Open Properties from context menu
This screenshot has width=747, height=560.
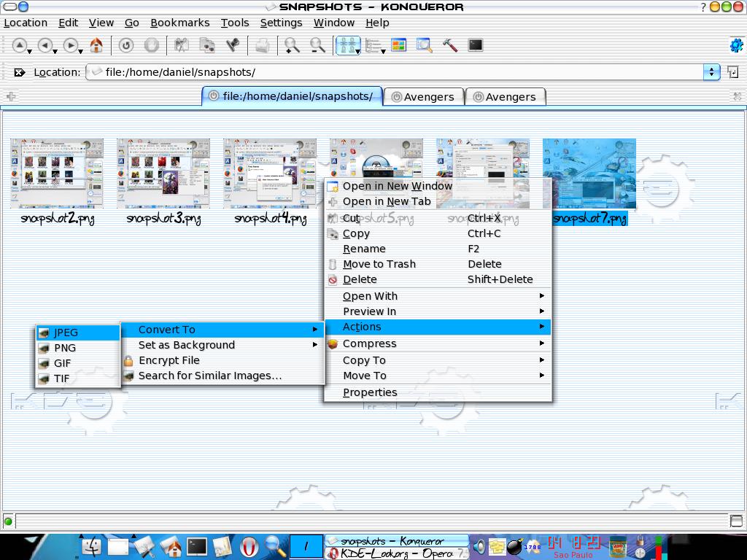click(x=438, y=392)
